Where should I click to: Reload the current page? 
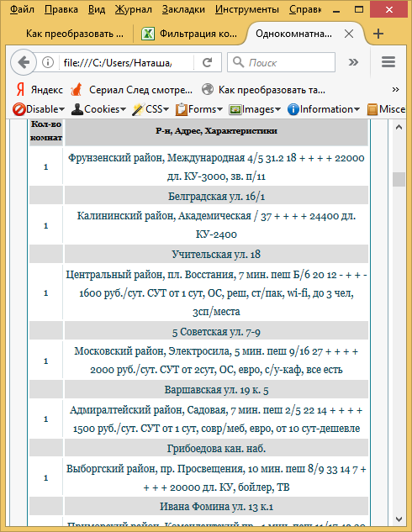[207, 62]
